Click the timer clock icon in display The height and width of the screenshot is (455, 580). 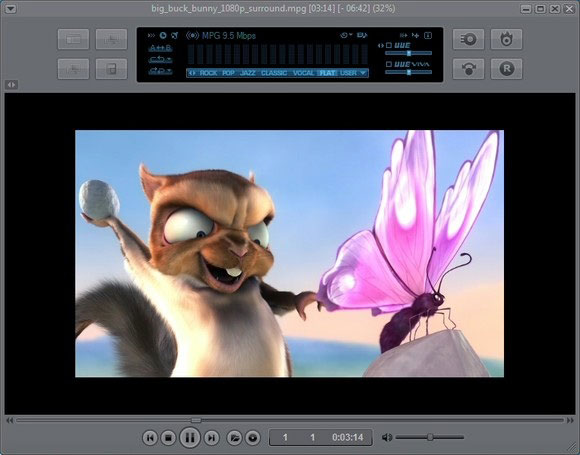pos(163,36)
